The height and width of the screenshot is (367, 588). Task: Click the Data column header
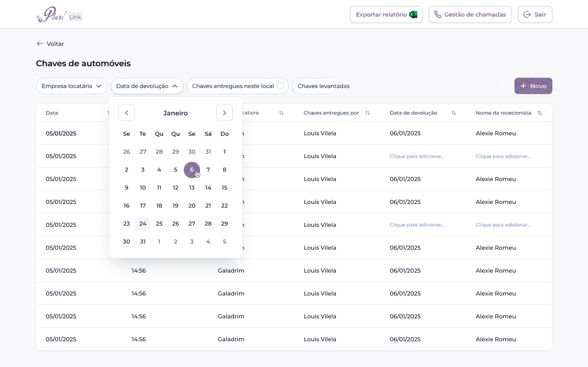tap(52, 113)
